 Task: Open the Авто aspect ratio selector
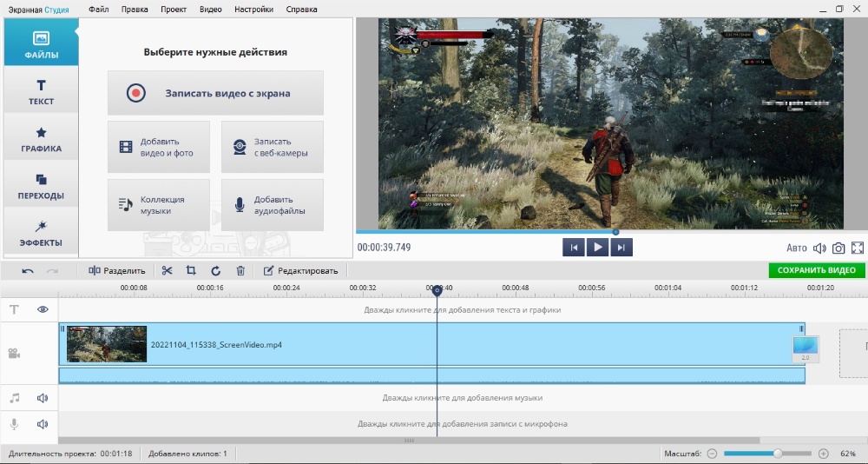tap(797, 248)
